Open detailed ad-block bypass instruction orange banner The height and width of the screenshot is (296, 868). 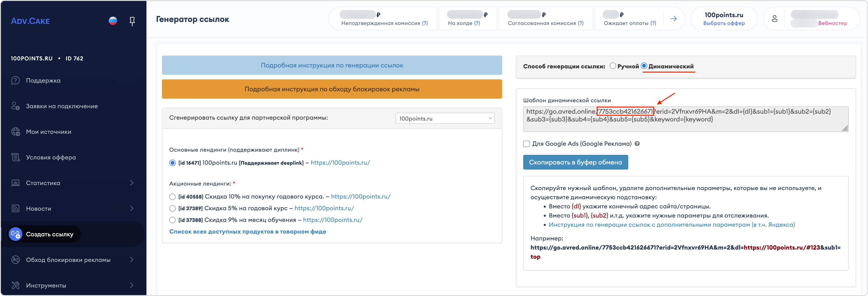[332, 89]
